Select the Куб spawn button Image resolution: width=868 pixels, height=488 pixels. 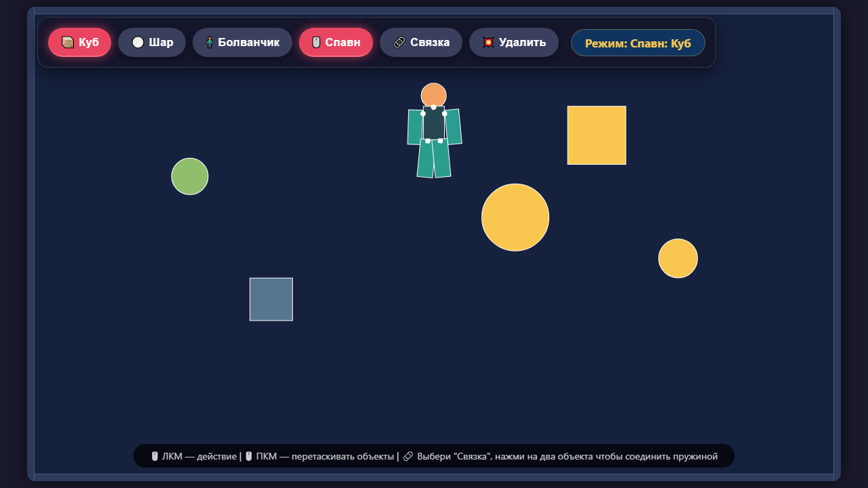(x=79, y=42)
